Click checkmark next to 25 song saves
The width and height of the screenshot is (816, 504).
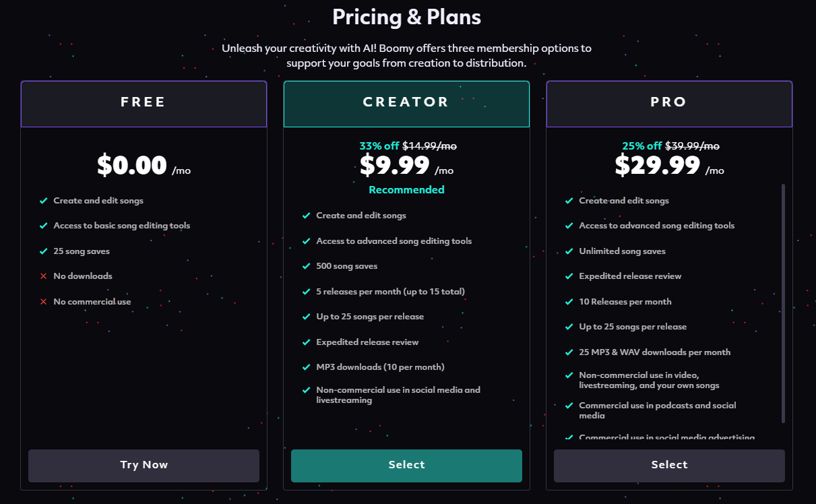click(43, 251)
